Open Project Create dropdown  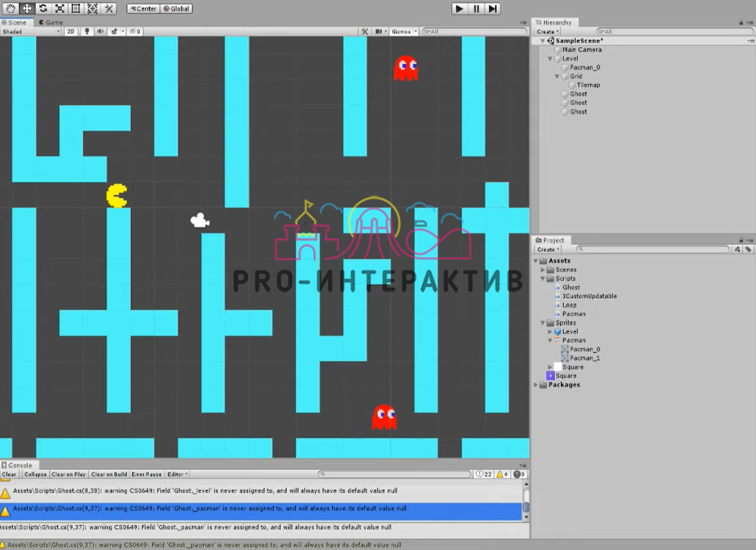point(547,249)
